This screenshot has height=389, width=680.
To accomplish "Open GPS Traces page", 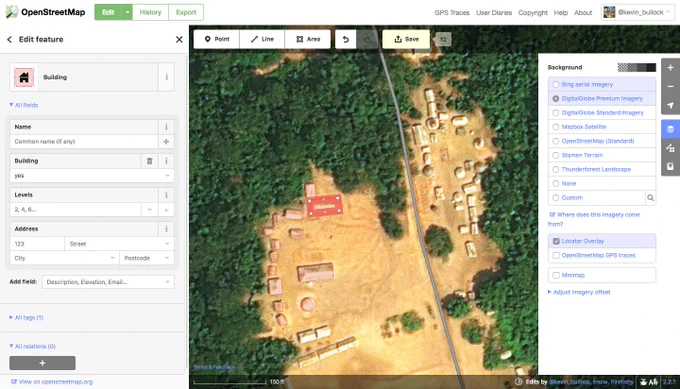I will pyautogui.click(x=452, y=13).
